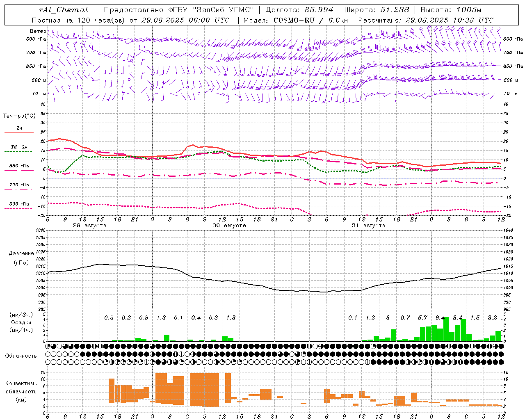Click the tallest green bar under 9.4
Viewport: 525px width, 420px height.
pyautogui.click(x=446, y=329)
